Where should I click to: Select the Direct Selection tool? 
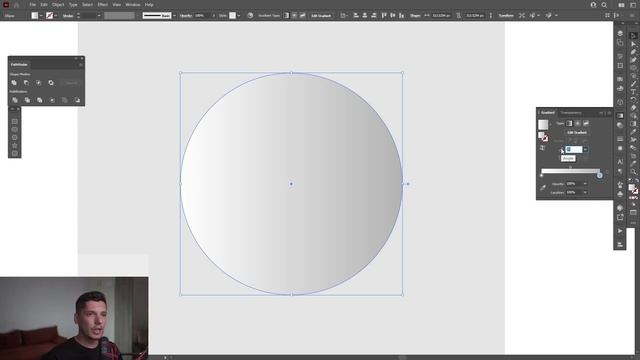click(x=633, y=44)
